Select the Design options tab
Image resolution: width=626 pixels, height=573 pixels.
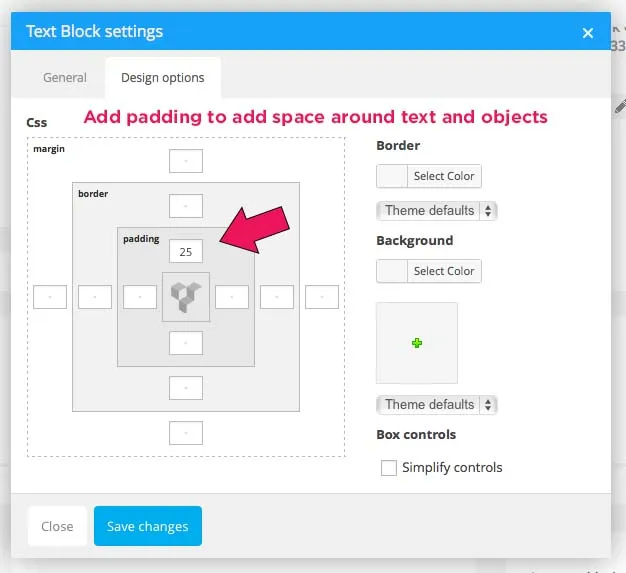click(x=163, y=77)
